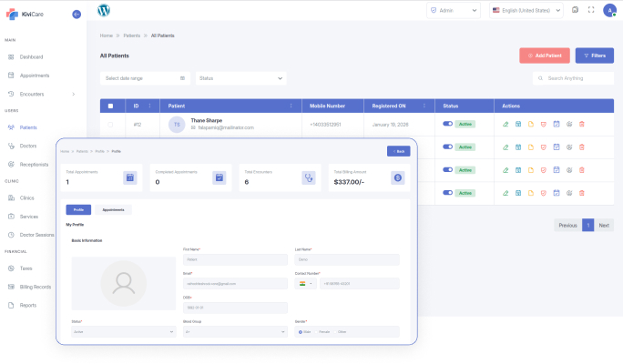The image size is (623, 364).
Task: Click the First Name input field
Action: (x=235, y=259)
